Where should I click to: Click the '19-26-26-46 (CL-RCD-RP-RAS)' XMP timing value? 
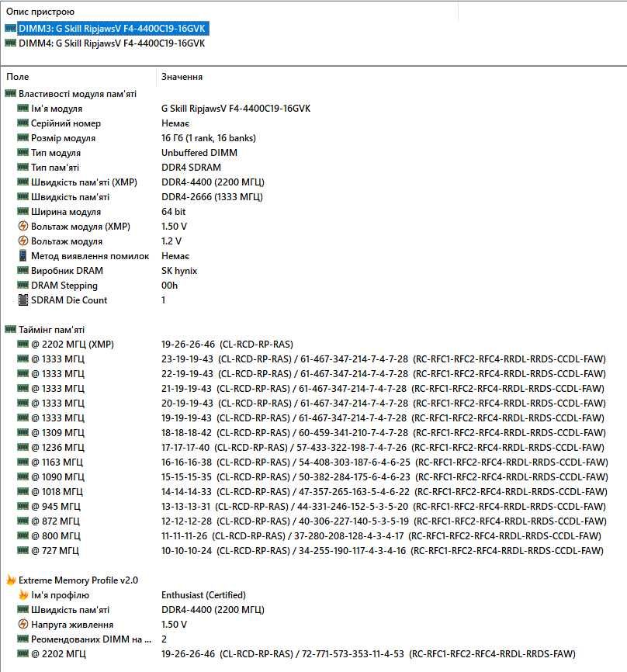pos(227,344)
